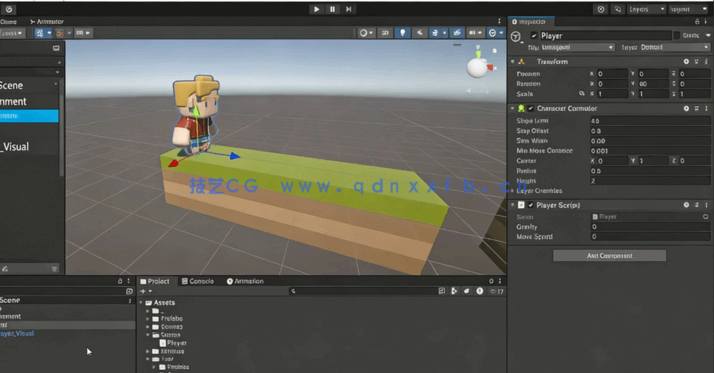Click the Radius value field
714x373 pixels.
[x=650, y=171]
